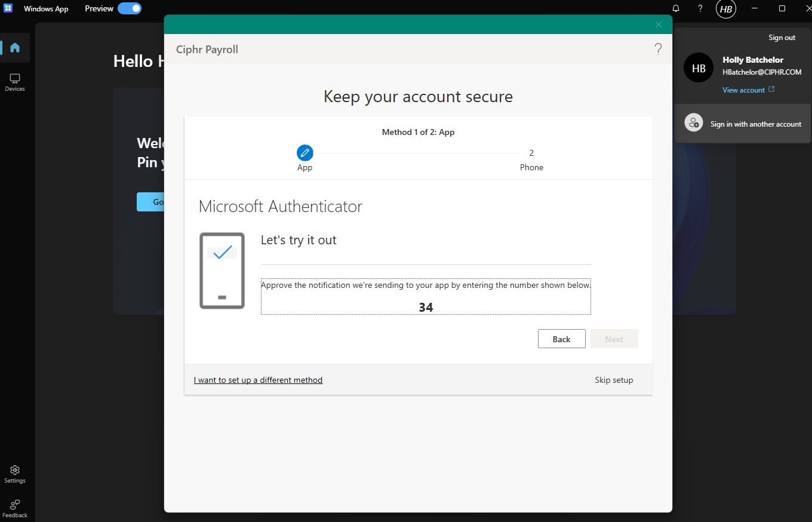Click step 2 Phone in the progress
The height and width of the screenshot is (522, 812).
tap(531, 160)
